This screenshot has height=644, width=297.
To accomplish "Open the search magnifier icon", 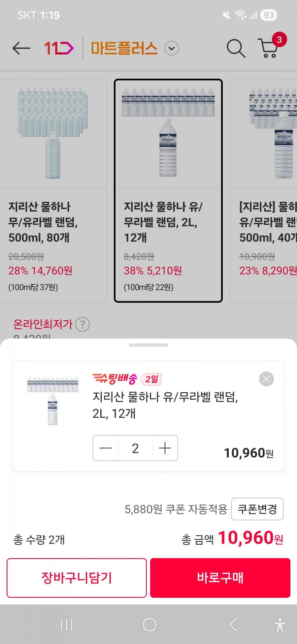I will tap(236, 48).
